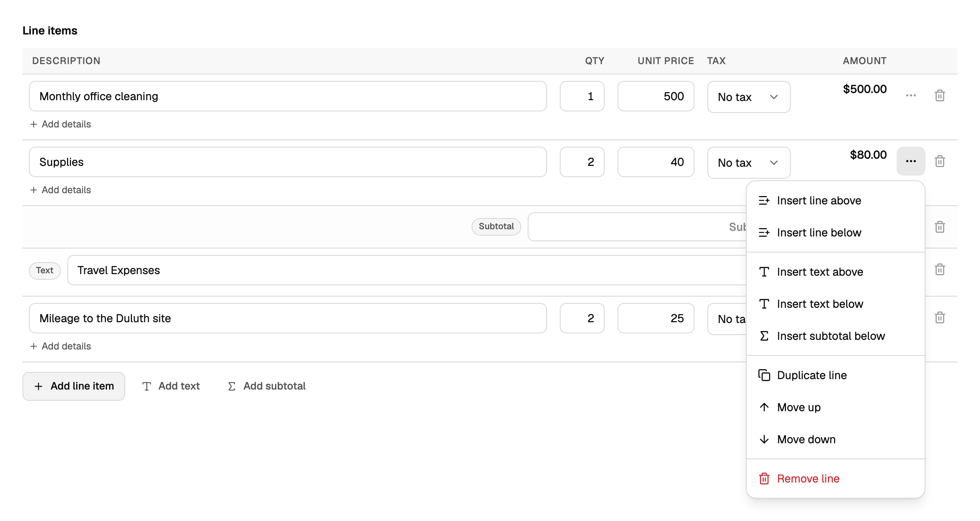
Task: Select Move down in the menu
Action: (835, 439)
